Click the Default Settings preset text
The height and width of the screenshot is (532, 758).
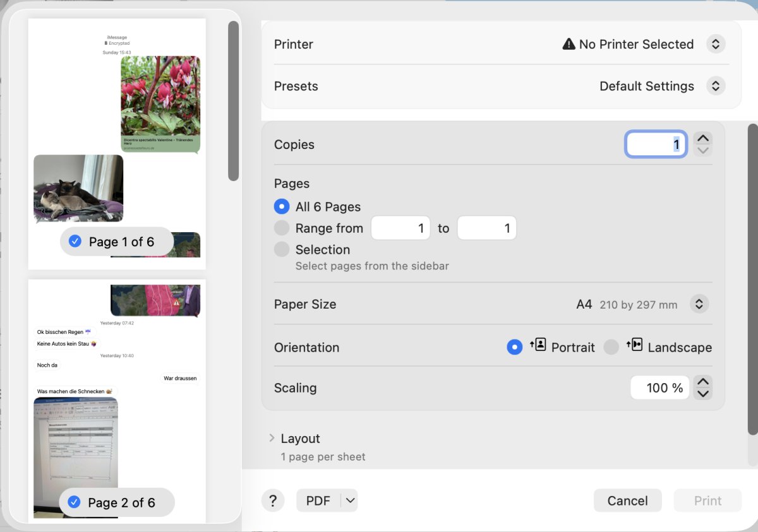point(647,86)
